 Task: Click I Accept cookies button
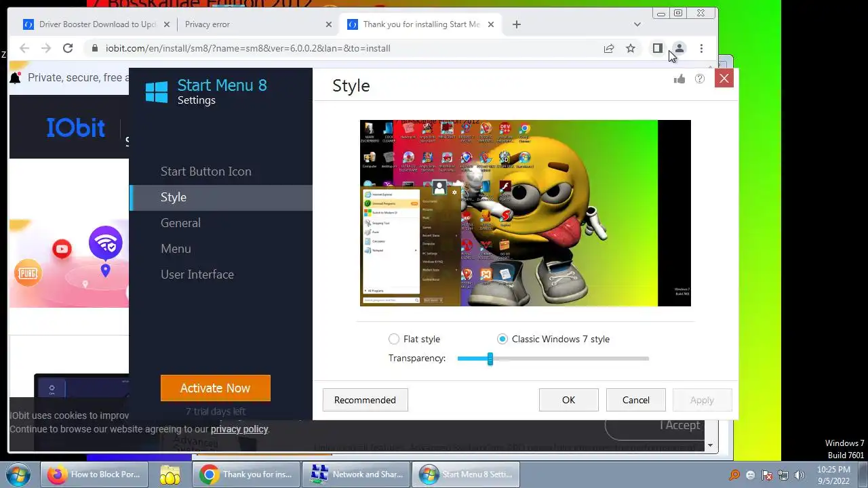click(x=654, y=425)
